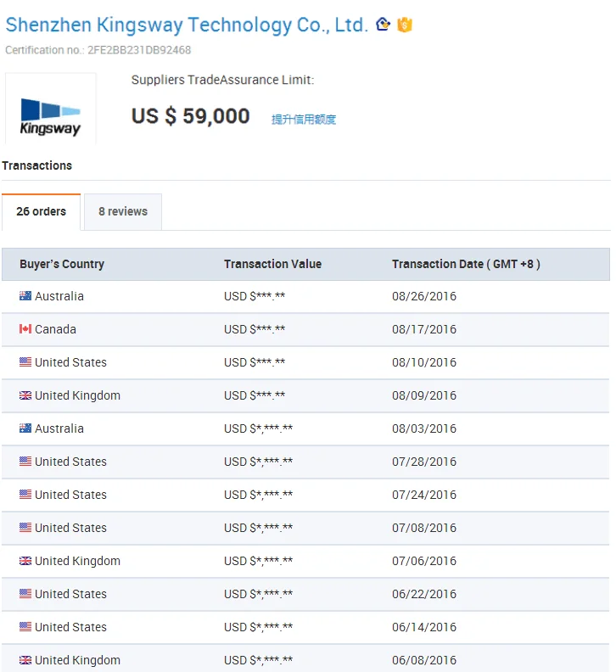Switch to the 26 orders tab

click(41, 211)
